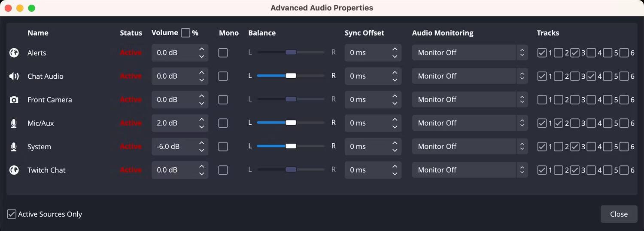Open Audio Monitoring dropdown for Mic/Aux
The width and height of the screenshot is (644, 231).
470,123
